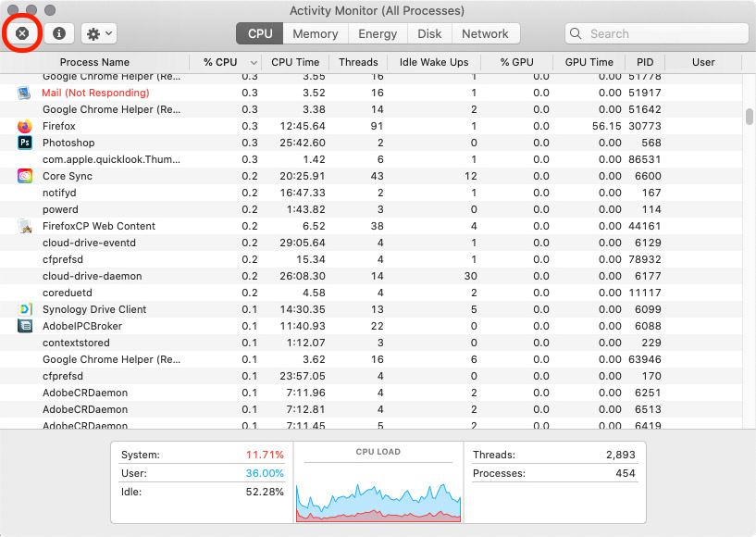This screenshot has width=756, height=537.
Task: Sort by GPU Time column header
Action: point(589,62)
